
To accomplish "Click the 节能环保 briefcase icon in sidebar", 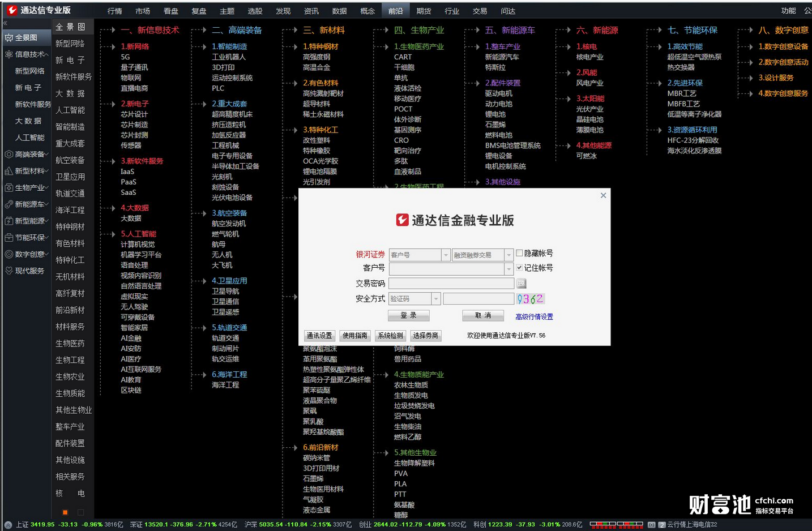I will point(8,238).
